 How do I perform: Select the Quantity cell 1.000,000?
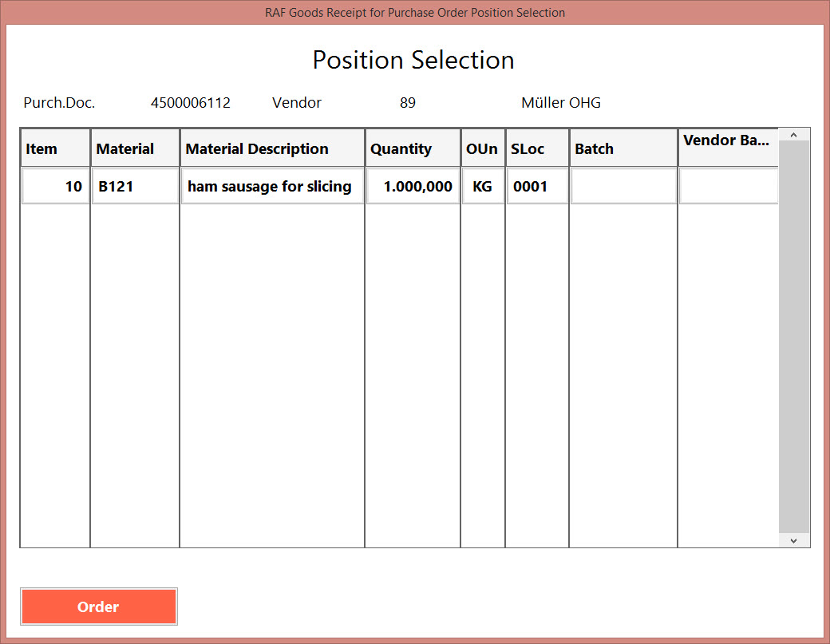(413, 186)
